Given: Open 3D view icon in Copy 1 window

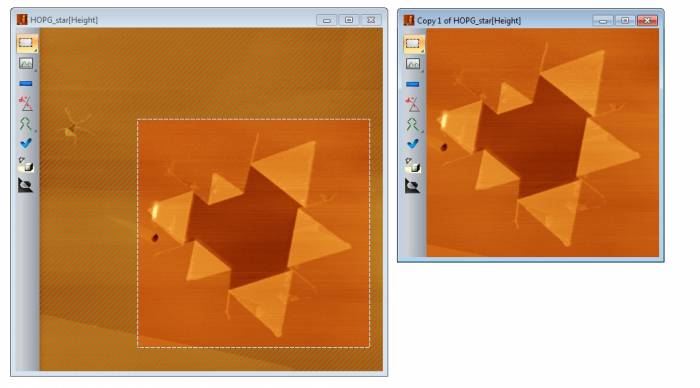Looking at the screenshot, I should tap(413, 165).
